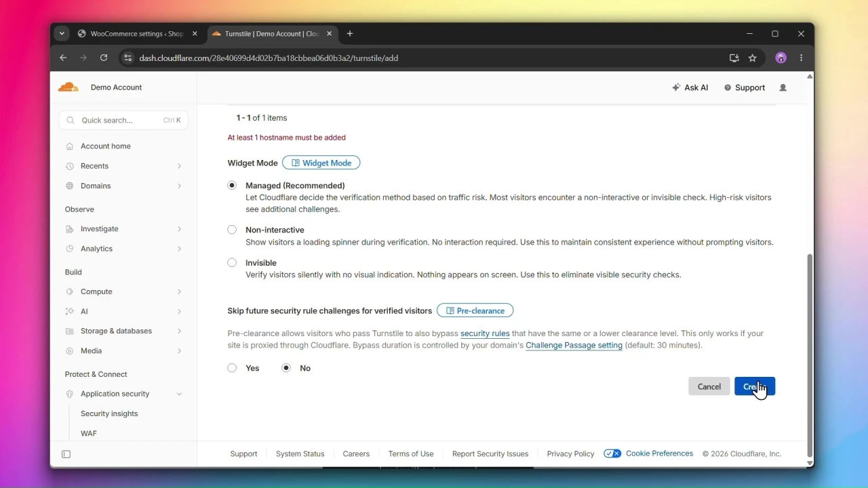The width and height of the screenshot is (868, 488).
Task: Collapse sidebar with bottom panel icon
Action: tap(66, 454)
